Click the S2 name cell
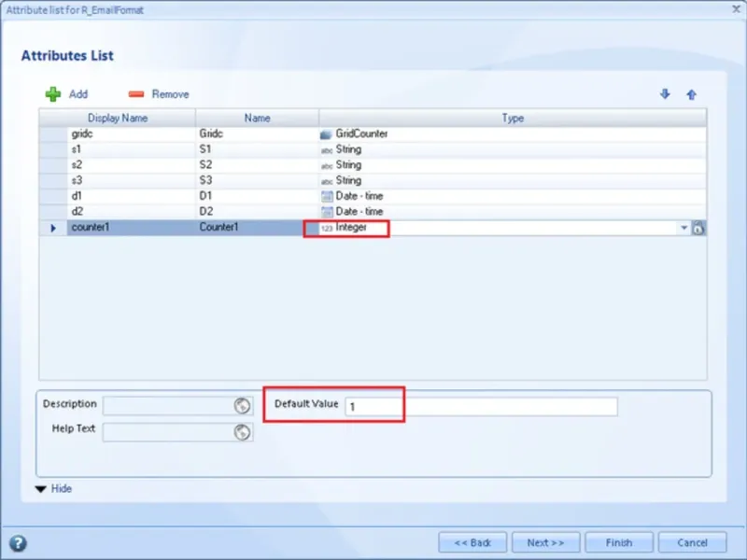The height and width of the screenshot is (560, 747). (x=258, y=165)
